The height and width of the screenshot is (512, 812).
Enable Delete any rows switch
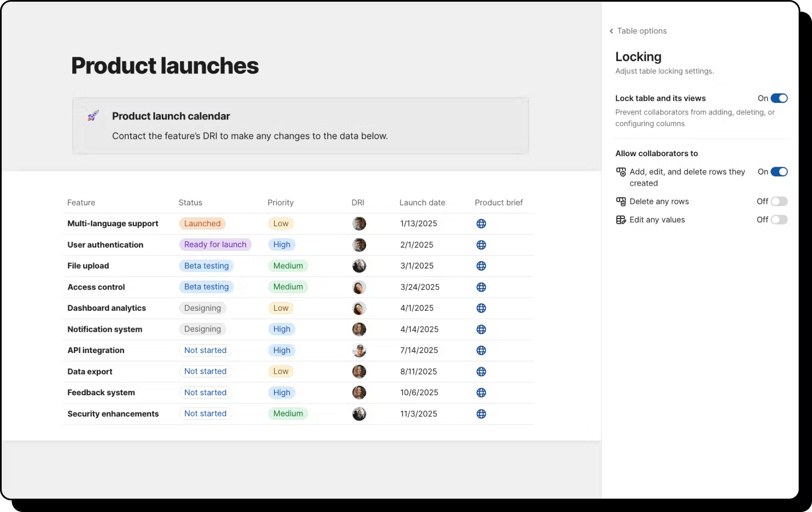(779, 201)
